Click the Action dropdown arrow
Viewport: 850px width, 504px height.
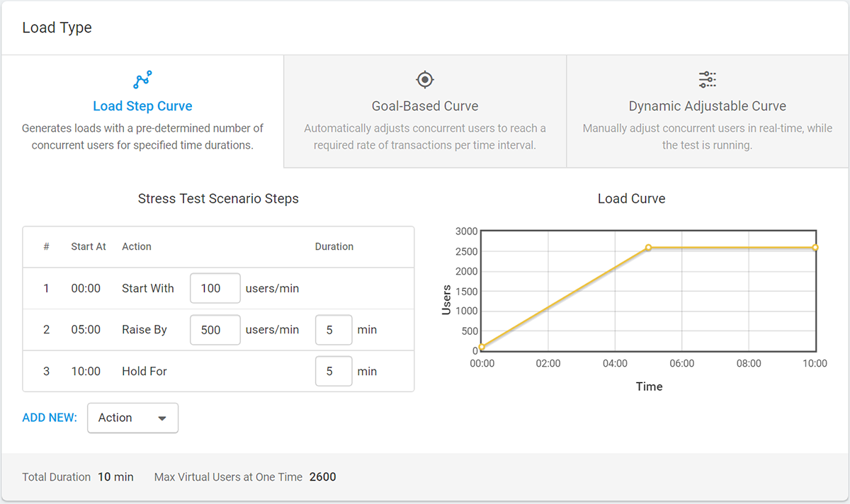tap(162, 418)
